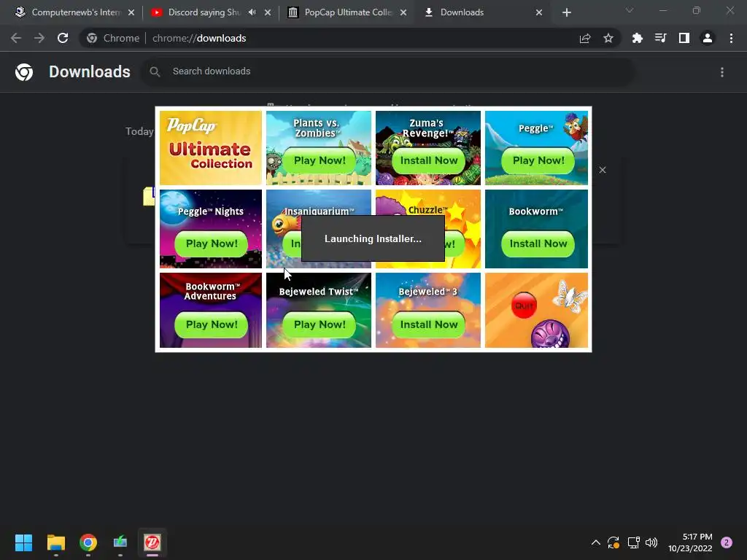
Task: Close the Computernewb's tab
Action: tap(131, 12)
